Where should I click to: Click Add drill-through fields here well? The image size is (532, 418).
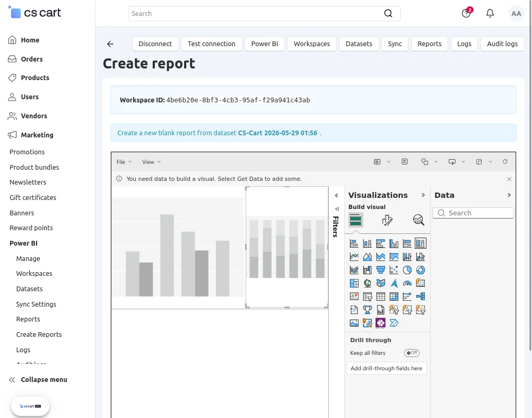click(x=387, y=368)
